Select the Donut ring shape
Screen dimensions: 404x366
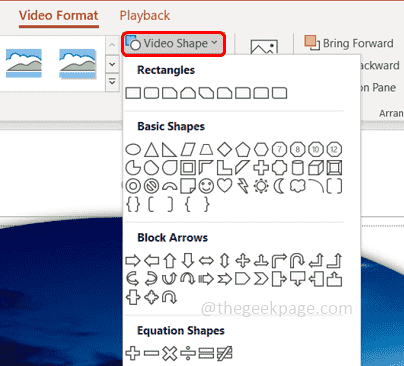[133, 186]
